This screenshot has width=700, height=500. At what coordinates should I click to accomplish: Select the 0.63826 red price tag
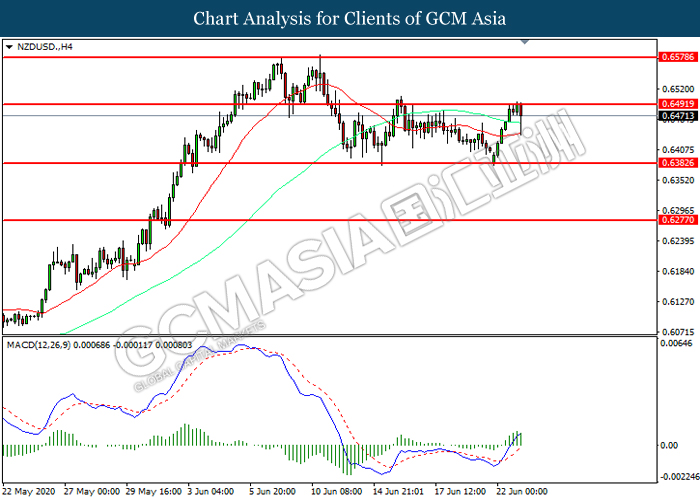tap(675, 163)
